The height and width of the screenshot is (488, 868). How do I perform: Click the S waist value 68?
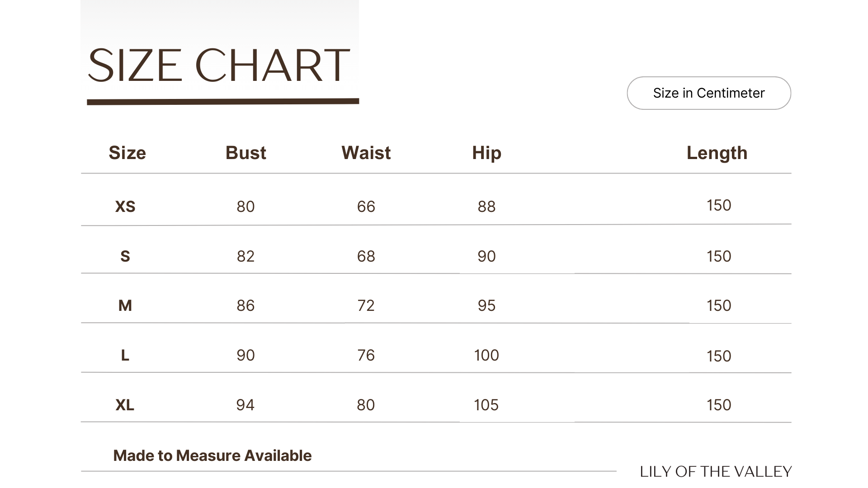(366, 256)
